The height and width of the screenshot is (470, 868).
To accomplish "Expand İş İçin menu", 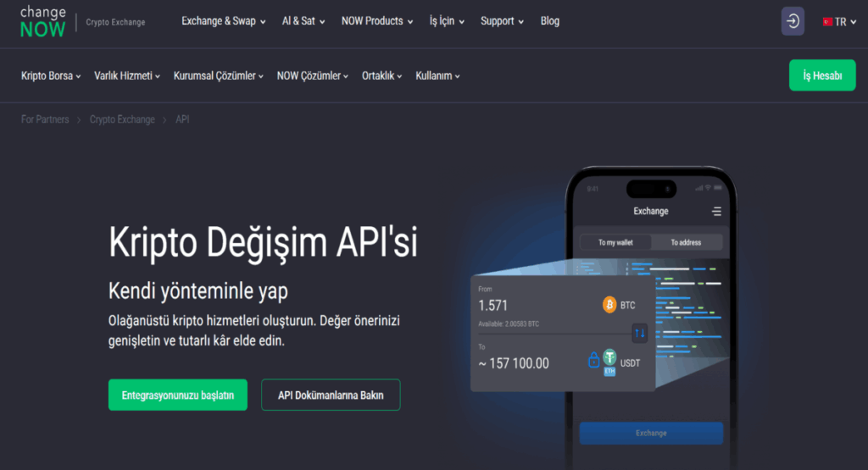I will [x=447, y=21].
